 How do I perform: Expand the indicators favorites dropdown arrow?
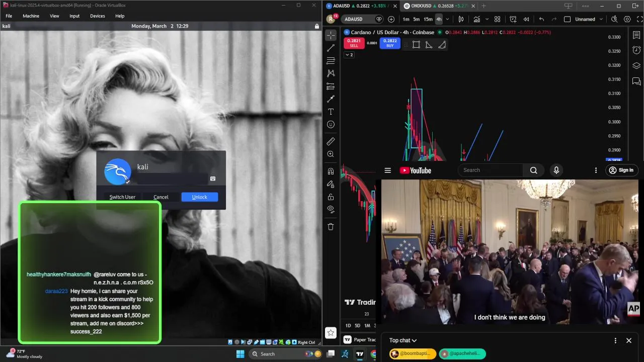(x=487, y=19)
